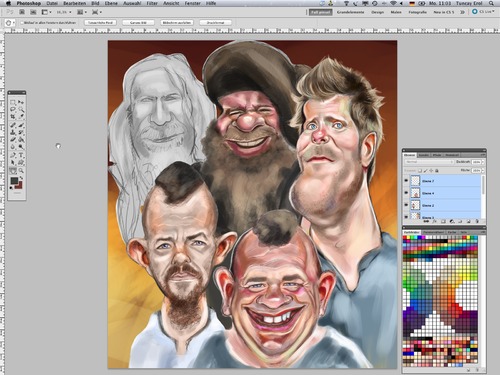Select the Type tool
This screenshot has height=375, width=500.
coord(21,155)
